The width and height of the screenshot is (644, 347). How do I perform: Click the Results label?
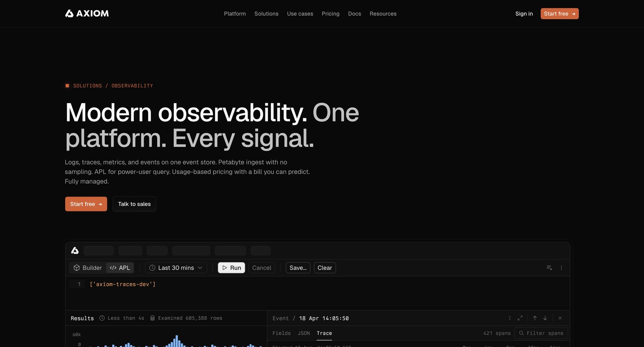82,318
